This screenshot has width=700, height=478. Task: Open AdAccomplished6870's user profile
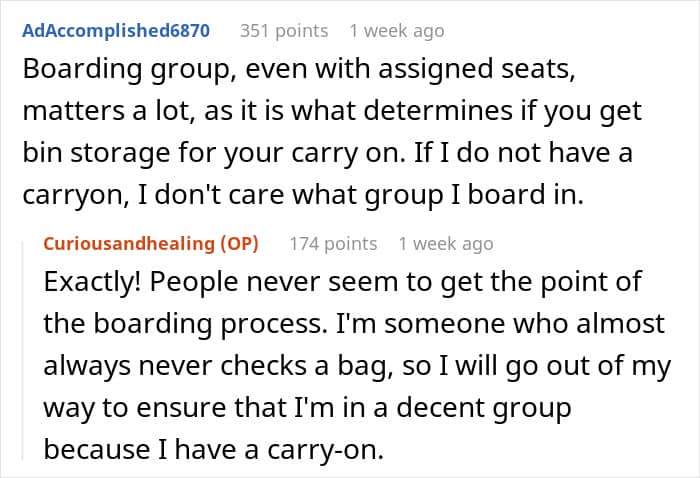click(x=116, y=31)
